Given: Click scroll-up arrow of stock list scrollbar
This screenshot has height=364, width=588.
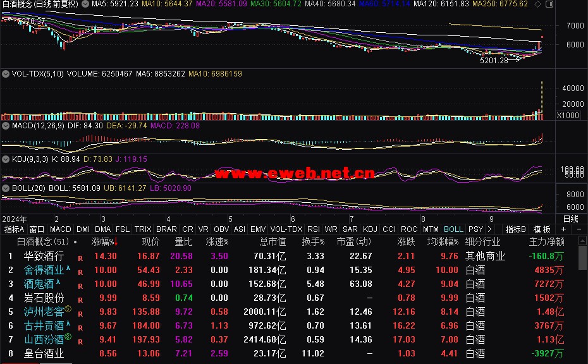Looking at the screenshot, I should point(582,240).
